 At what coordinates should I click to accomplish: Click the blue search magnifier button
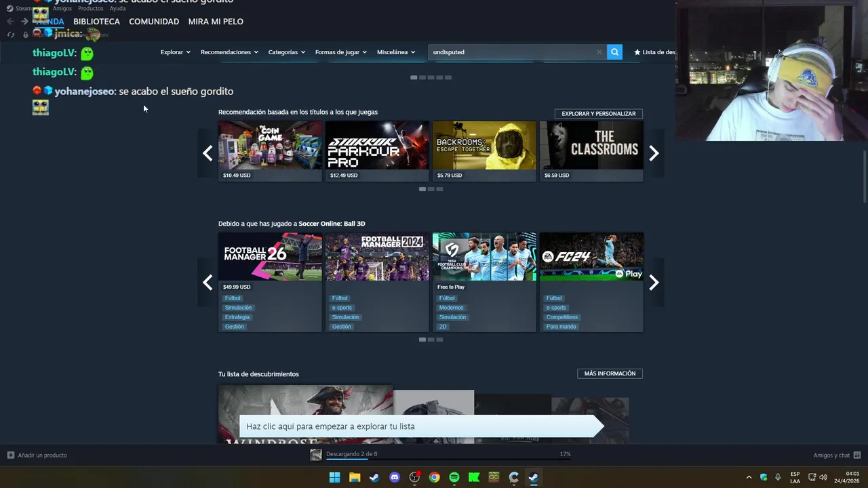click(x=614, y=52)
